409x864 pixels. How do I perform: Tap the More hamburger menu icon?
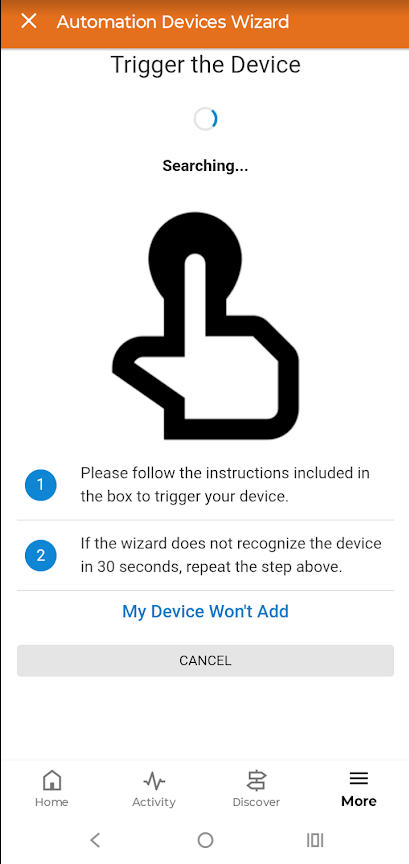click(x=359, y=779)
